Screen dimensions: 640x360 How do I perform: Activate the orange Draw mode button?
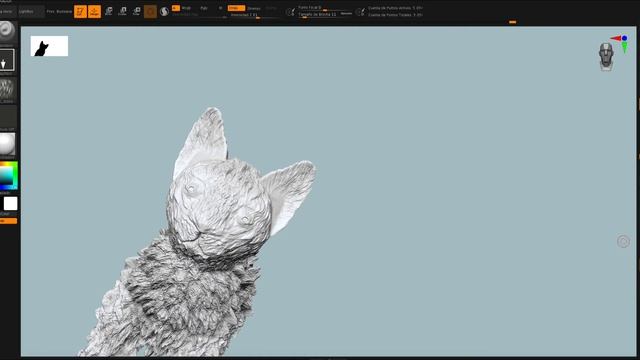(x=94, y=11)
